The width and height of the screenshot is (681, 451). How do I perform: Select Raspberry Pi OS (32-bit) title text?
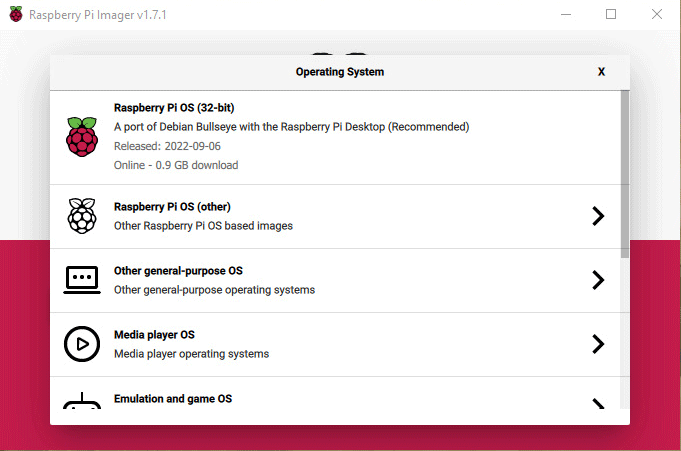[174, 108]
